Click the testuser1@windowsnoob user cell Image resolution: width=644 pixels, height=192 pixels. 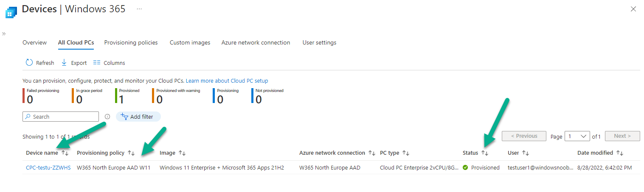coord(540,167)
